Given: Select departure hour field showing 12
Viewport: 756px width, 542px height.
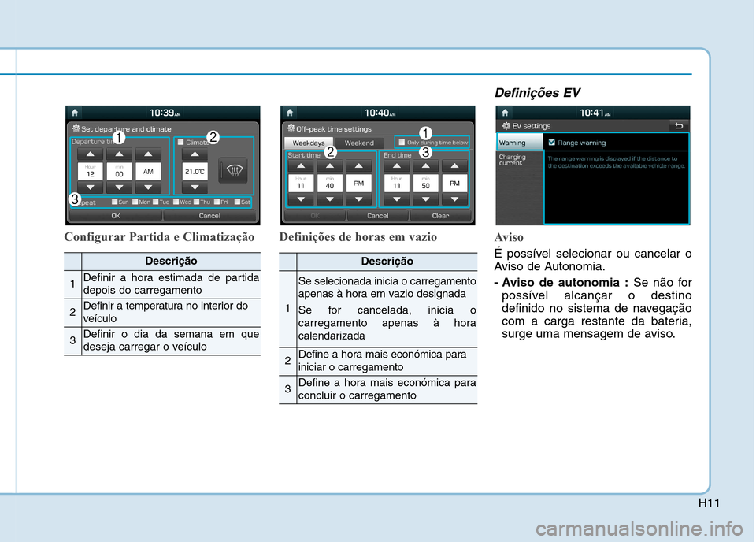Looking at the screenshot, I should 90,171.
